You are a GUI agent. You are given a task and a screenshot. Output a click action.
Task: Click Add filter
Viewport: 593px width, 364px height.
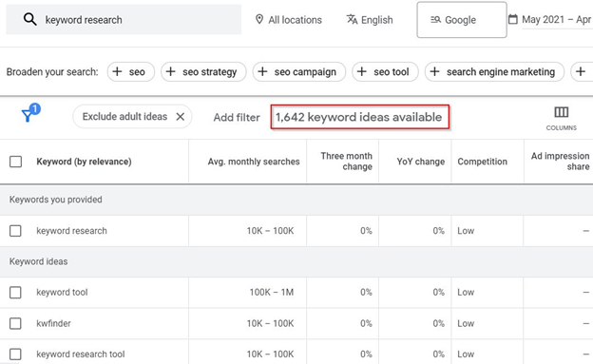237,117
